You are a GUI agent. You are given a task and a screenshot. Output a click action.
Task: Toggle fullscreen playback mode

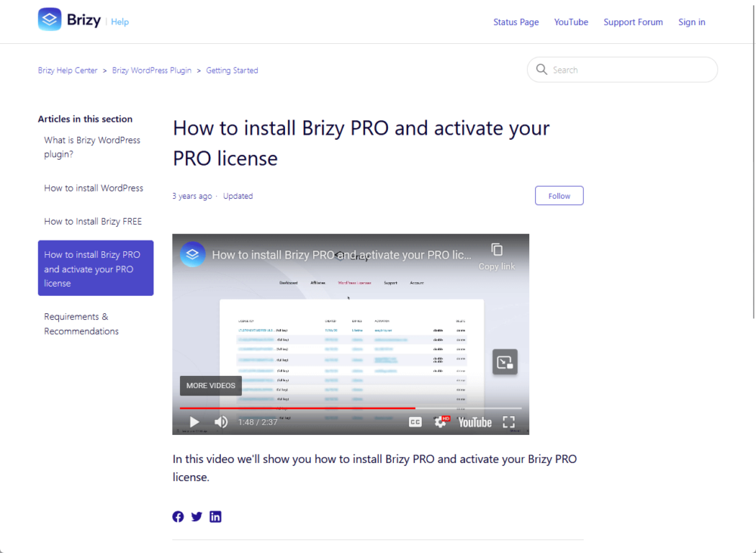point(508,421)
